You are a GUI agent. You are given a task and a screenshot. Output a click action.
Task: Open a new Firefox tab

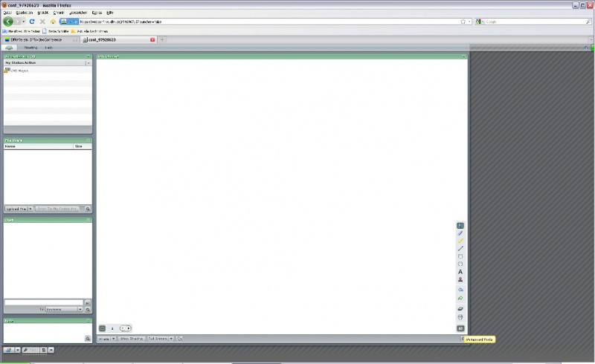(162, 39)
